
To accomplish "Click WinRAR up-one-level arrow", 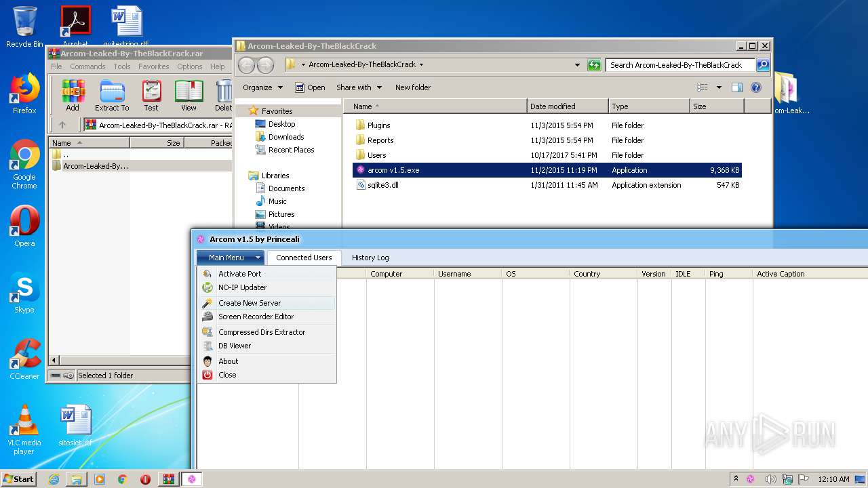I will coord(62,125).
